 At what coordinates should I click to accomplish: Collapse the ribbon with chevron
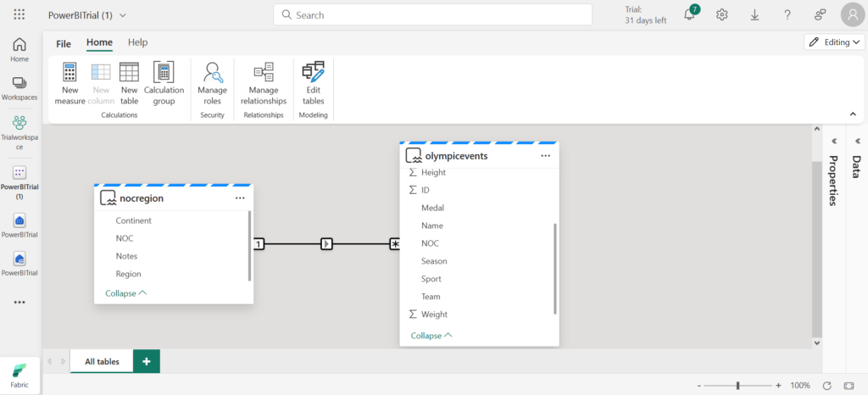coord(852,114)
